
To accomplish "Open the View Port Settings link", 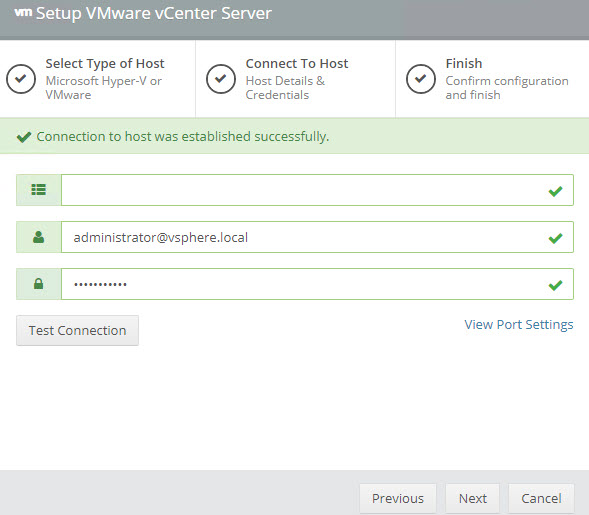I will 519,325.
